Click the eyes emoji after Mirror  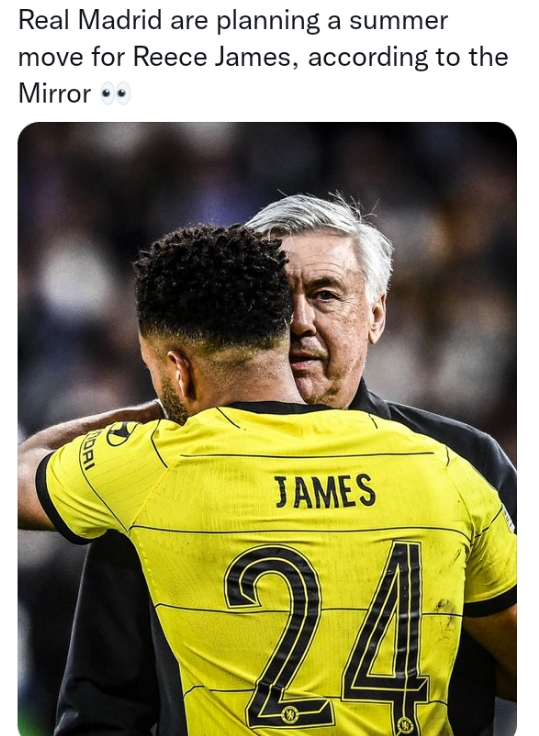point(116,94)
